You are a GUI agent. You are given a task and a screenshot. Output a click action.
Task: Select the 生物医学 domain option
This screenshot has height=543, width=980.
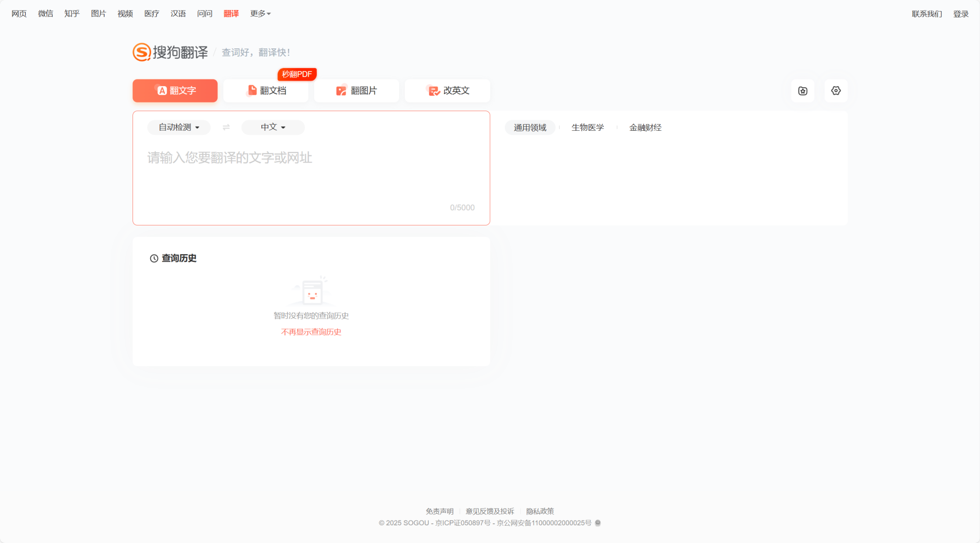point(588,127)
